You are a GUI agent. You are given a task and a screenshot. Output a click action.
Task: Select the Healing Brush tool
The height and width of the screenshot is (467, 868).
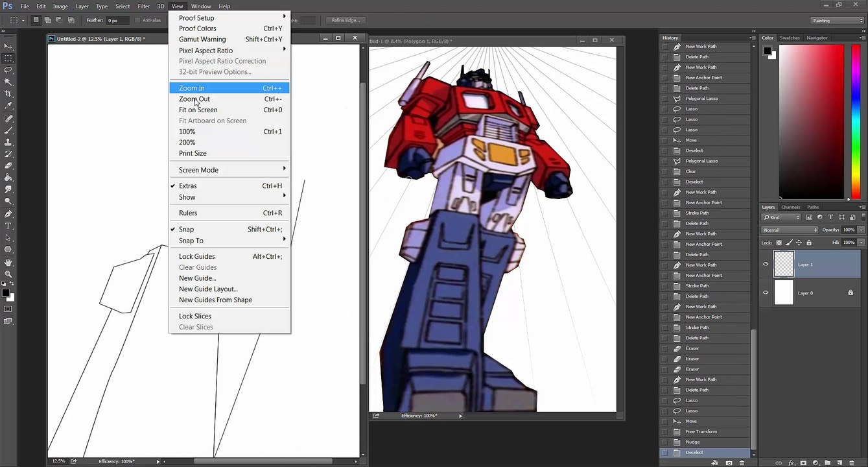point(8,119)
